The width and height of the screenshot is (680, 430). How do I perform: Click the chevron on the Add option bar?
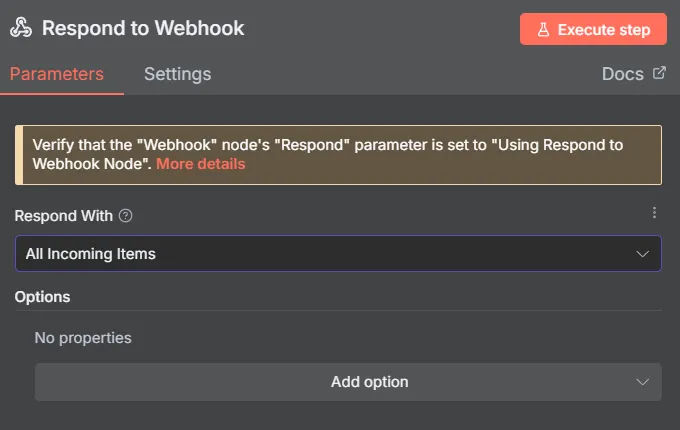coord(643,382)
